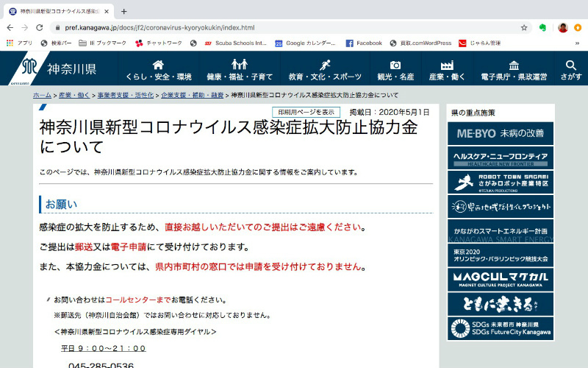Open the Scuba Schools Int... bookmark
Screen dimensions: 588x368
point(235,43)
